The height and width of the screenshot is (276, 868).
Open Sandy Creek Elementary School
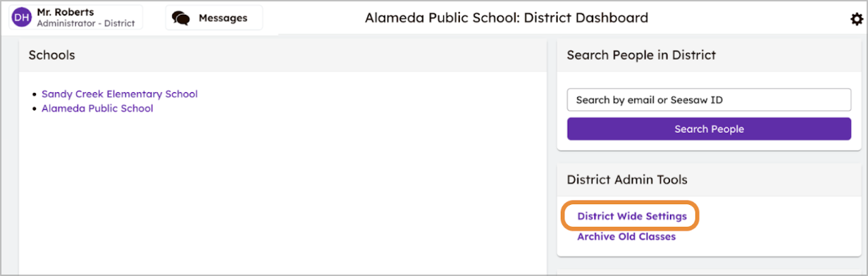[x=120, y=94]
